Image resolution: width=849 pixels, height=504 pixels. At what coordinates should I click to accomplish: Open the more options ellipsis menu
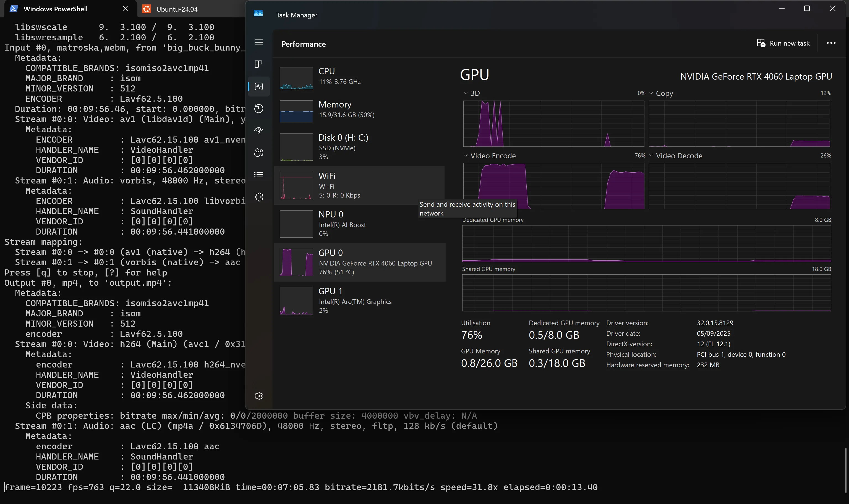[831, 43]
